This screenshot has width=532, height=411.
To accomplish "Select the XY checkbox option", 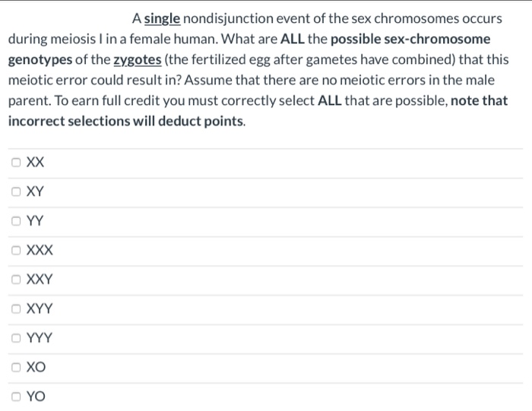I will [16, 191].
